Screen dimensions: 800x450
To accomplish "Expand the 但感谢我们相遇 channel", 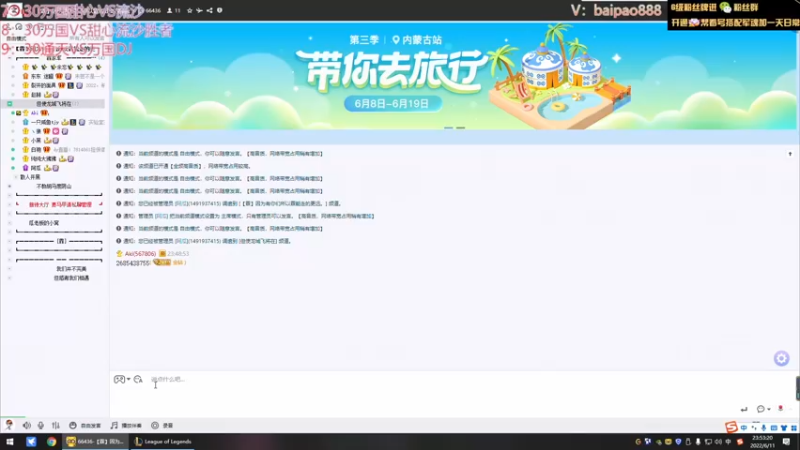I will click(x=9, y=278).
